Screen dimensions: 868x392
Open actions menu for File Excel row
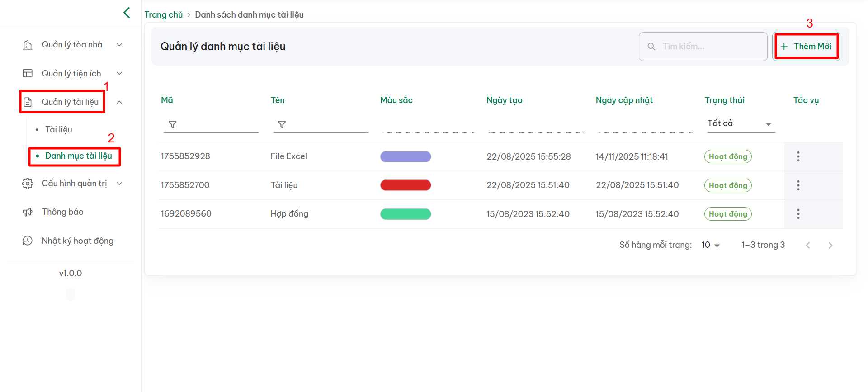pyautogui.click(x=798, y=156)
